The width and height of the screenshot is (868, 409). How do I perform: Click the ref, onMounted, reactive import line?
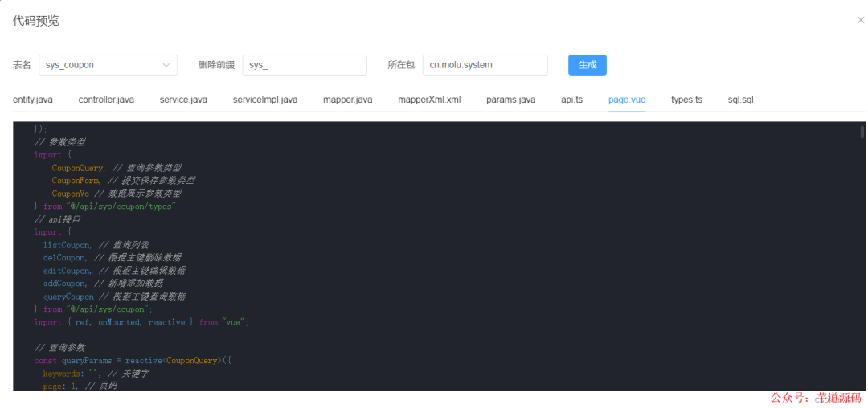(x=141, y=322)
